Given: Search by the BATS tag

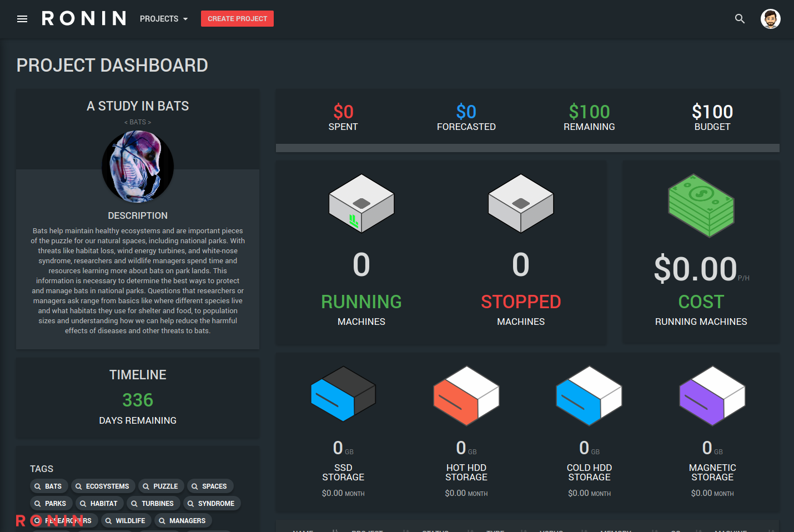Looking at the screenshot, I should pyautogui.click(x=49, y=486).
